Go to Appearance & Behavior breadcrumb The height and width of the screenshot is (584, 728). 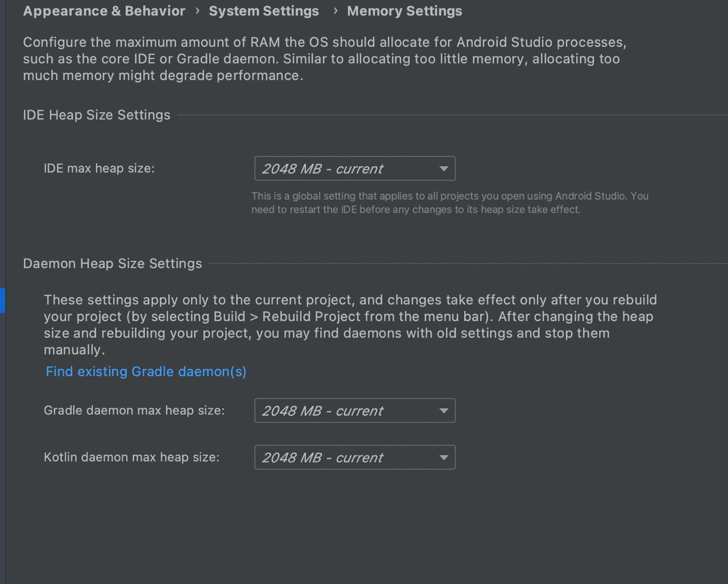tap(104, 11)
